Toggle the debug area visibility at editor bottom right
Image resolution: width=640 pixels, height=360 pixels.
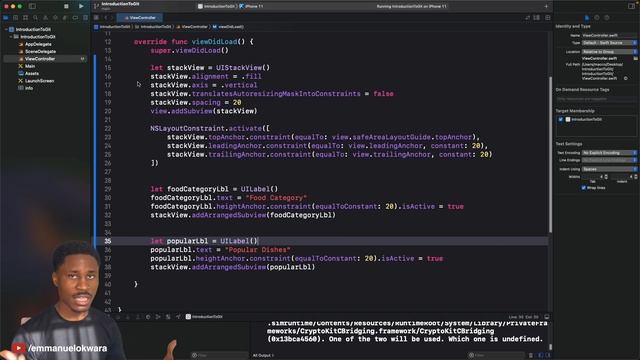click(547, 317)
